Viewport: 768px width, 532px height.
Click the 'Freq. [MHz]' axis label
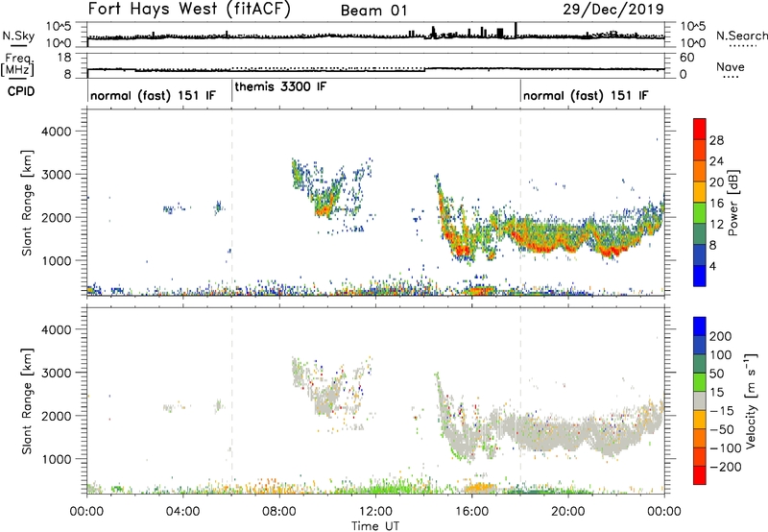(17, 64)
